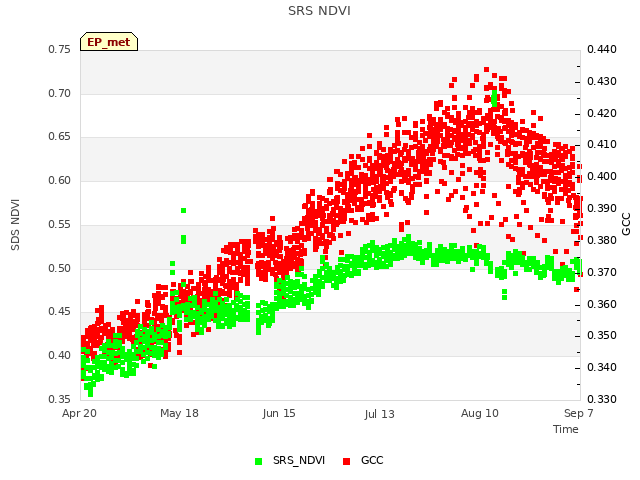Click the 0.70 left axis value
640x480 pixels.
pyautogui.click(x=59, y=93)
